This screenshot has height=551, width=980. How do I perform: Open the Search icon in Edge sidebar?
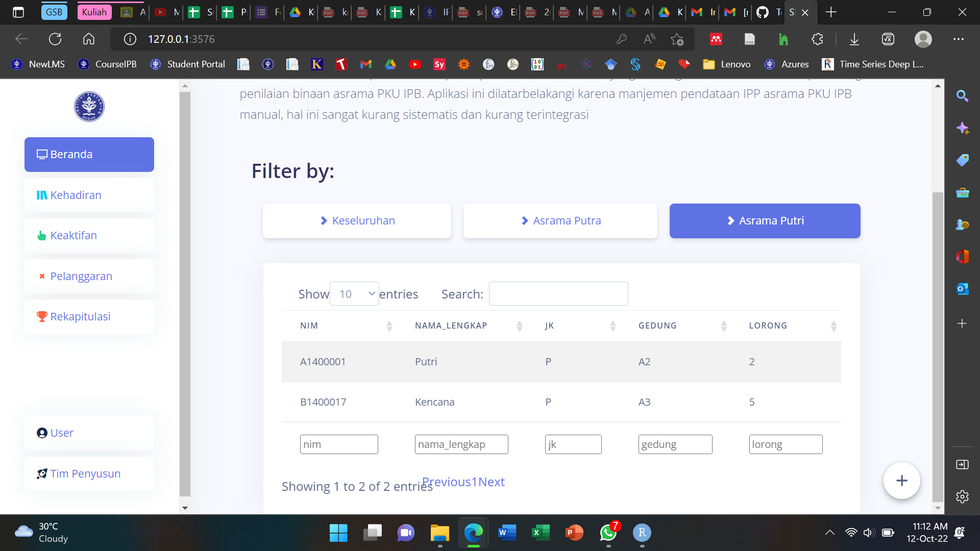point(963,96)
